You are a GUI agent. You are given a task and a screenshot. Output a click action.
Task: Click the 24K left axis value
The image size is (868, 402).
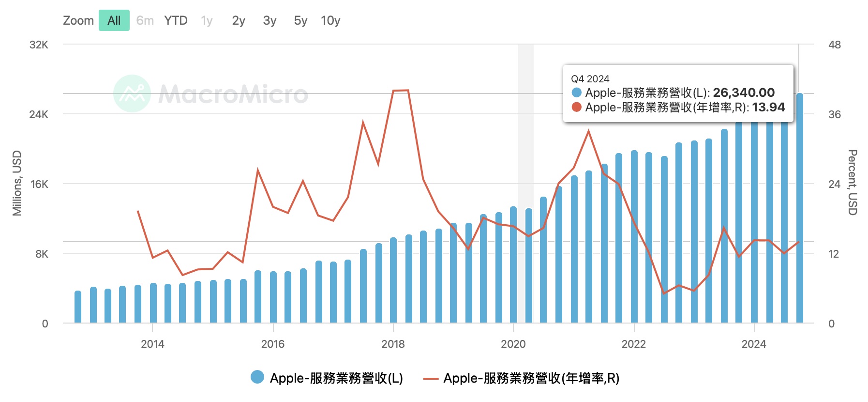pyautogui.click(x=39, y=114)
